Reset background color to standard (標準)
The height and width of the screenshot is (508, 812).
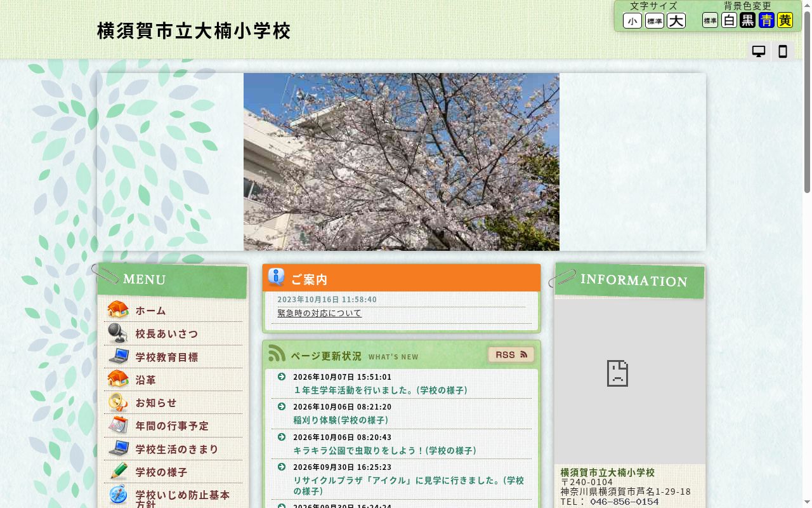710,20
